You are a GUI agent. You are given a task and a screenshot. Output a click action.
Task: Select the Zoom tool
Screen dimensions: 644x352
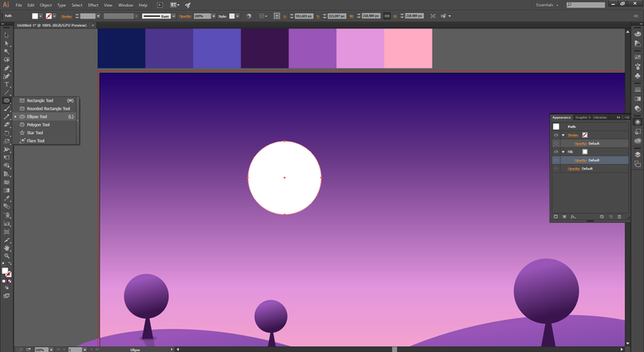click(6, 256)
